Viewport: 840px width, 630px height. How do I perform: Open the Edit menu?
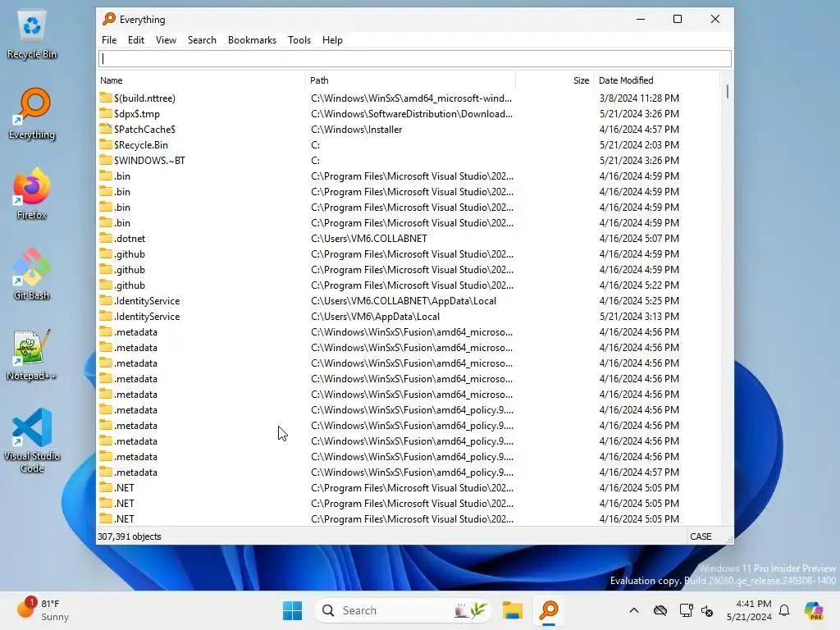(x=135, y=40)
